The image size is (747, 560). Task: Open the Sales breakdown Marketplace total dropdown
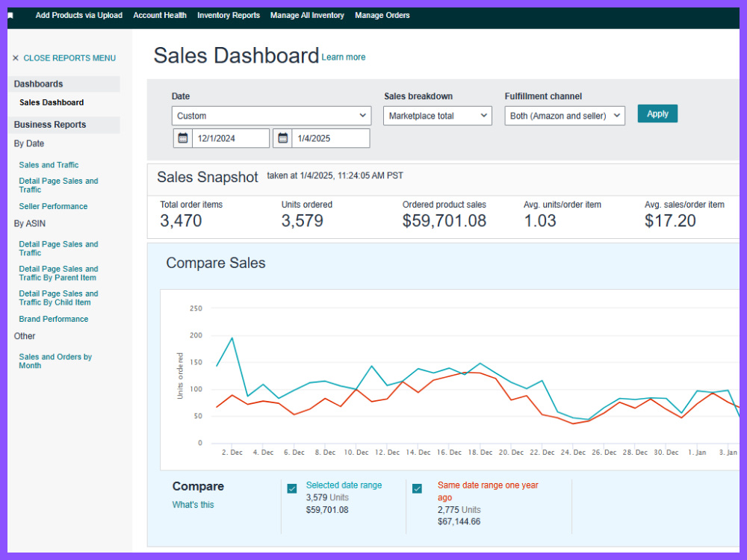[x=437, y=116]
